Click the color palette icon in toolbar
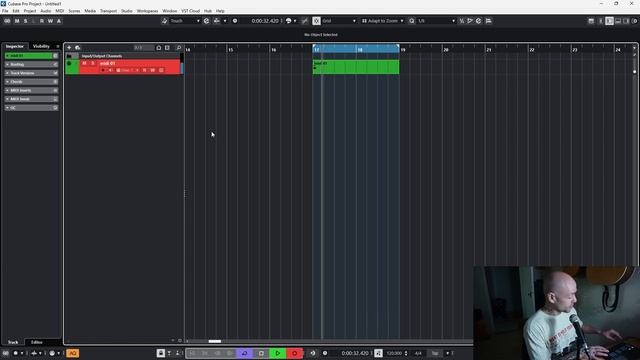640x360 pixels. click(289, 21)
